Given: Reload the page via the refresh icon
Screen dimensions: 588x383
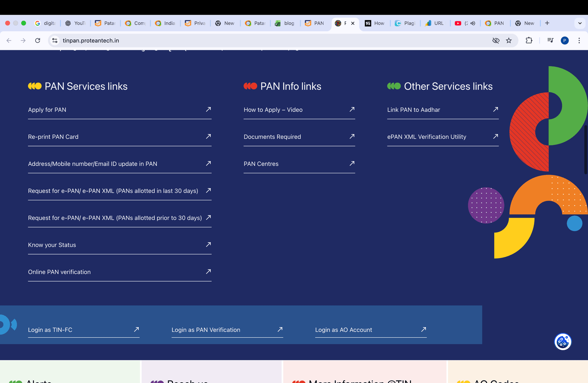Looking at the screenshot, I should [x=38, y=40].
